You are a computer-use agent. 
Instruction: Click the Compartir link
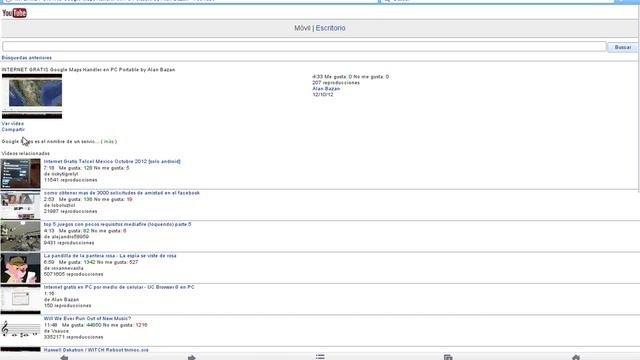coord(13,129)
